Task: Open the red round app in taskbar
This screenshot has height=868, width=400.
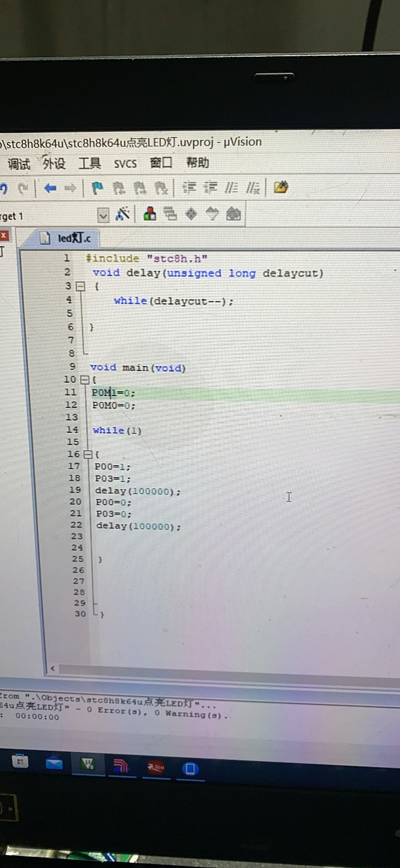Action: (x=156, y=768)
